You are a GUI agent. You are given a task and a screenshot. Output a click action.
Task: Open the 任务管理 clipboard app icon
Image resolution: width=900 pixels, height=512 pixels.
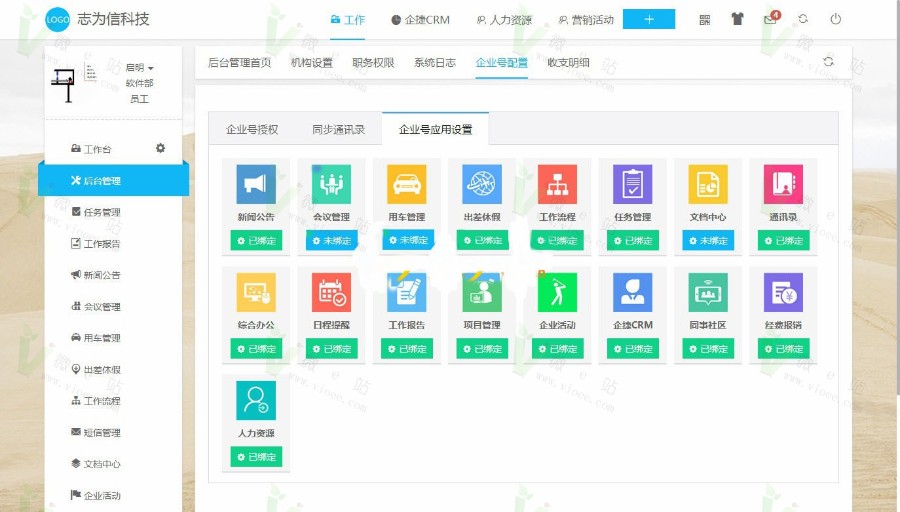633,184
